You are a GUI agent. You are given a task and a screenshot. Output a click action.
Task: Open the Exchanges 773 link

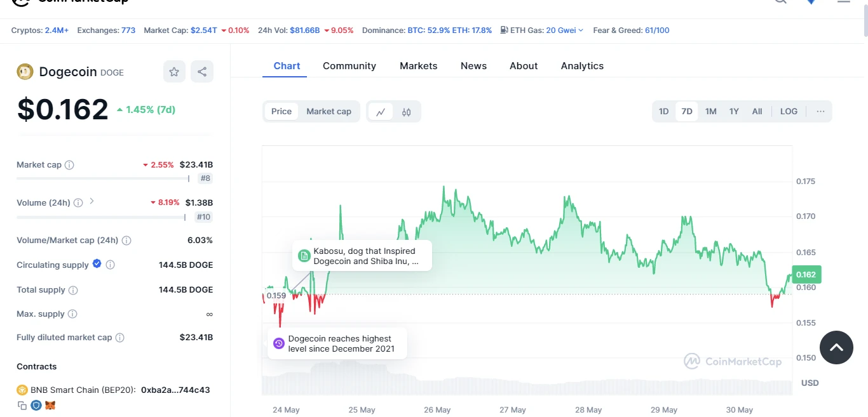pos(128,30)
